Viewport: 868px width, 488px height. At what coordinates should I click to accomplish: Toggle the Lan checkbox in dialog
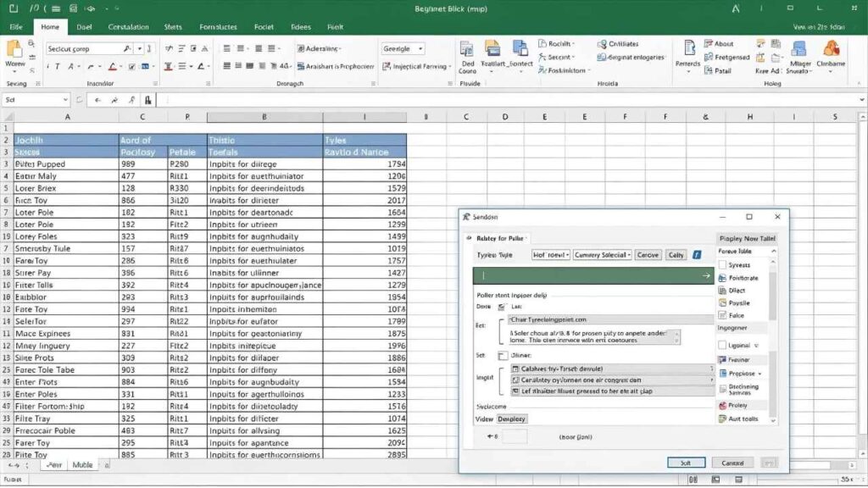coord(502,307)
